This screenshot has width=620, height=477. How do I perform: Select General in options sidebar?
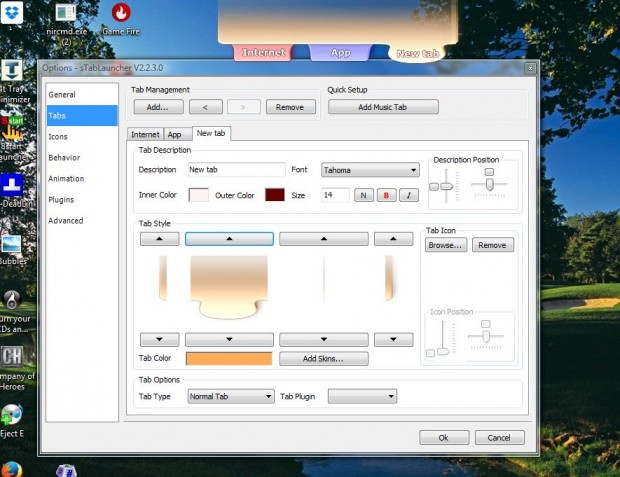pos(82,95)
